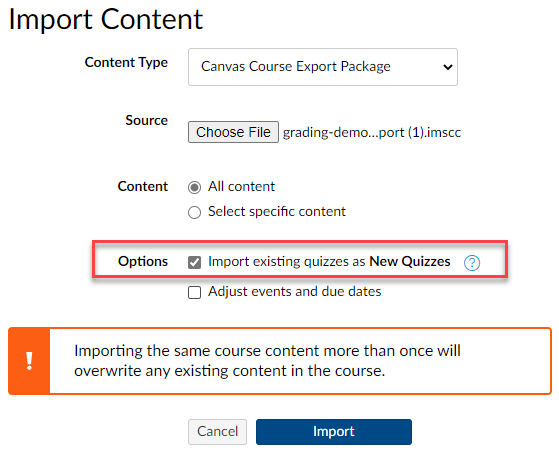559x457 pixels.
Task: Click the 'Select specific content' label text
Action: 277,212
